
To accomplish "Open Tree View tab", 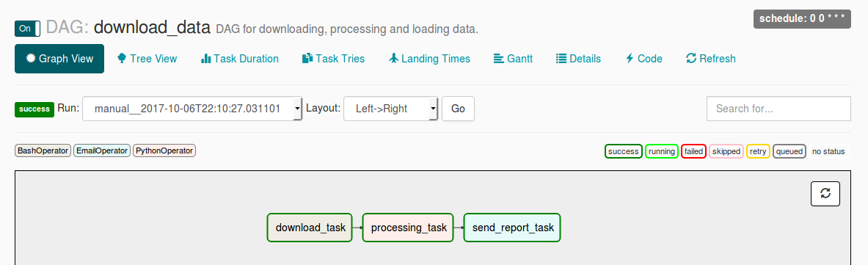I will pos(147,59).
